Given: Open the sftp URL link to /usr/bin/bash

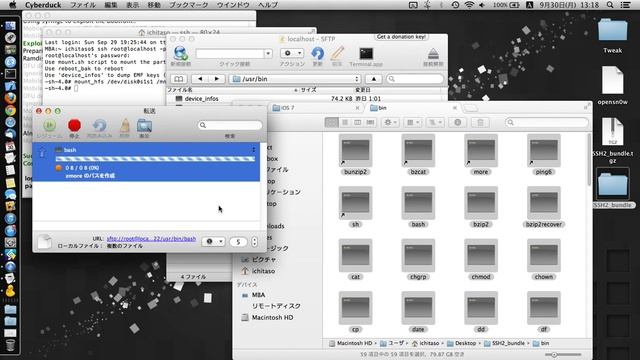Looking at the screenshot, I should click(151, 238).
